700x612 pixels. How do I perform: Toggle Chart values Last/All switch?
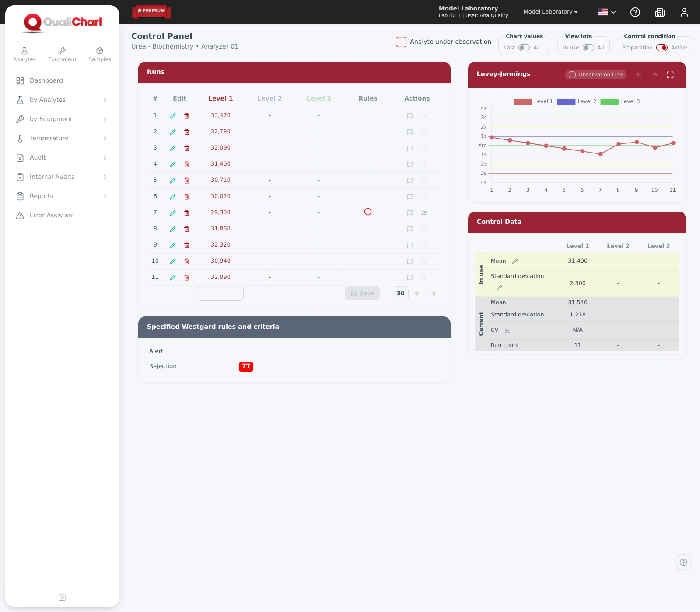pyautogui.click(x=524, y=48)
